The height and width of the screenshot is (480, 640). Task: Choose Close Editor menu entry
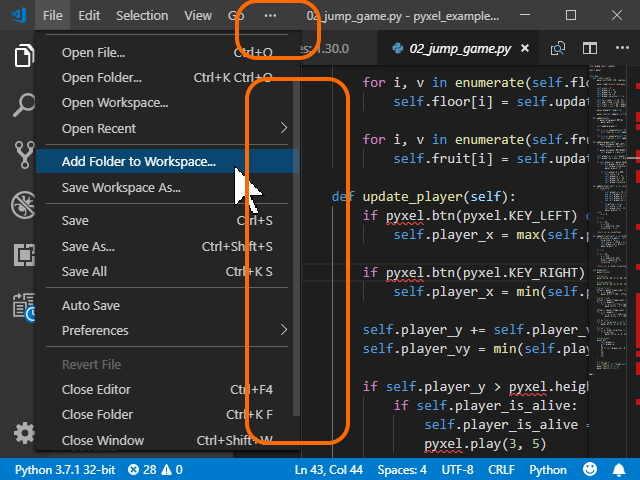tap(167, 390)
